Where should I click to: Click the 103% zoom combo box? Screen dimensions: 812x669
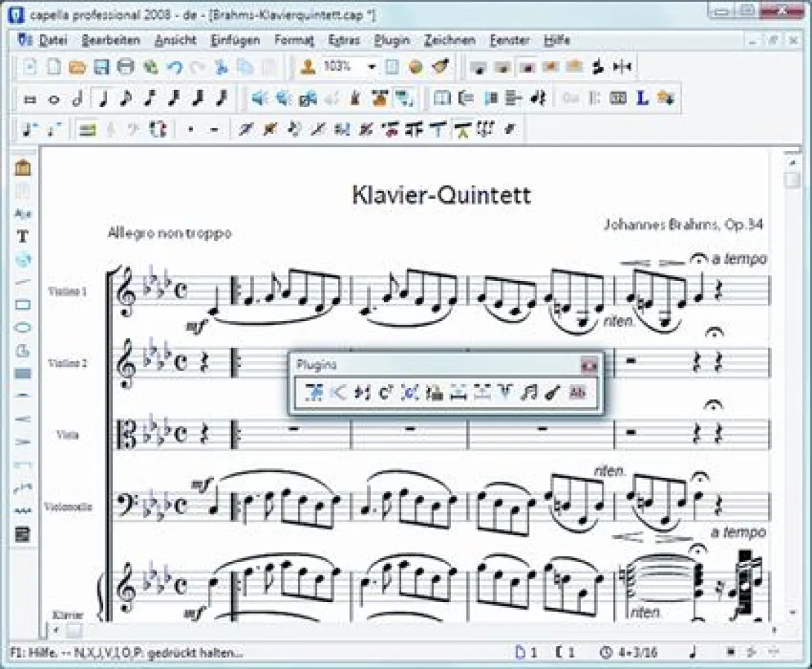coord(342,67)
